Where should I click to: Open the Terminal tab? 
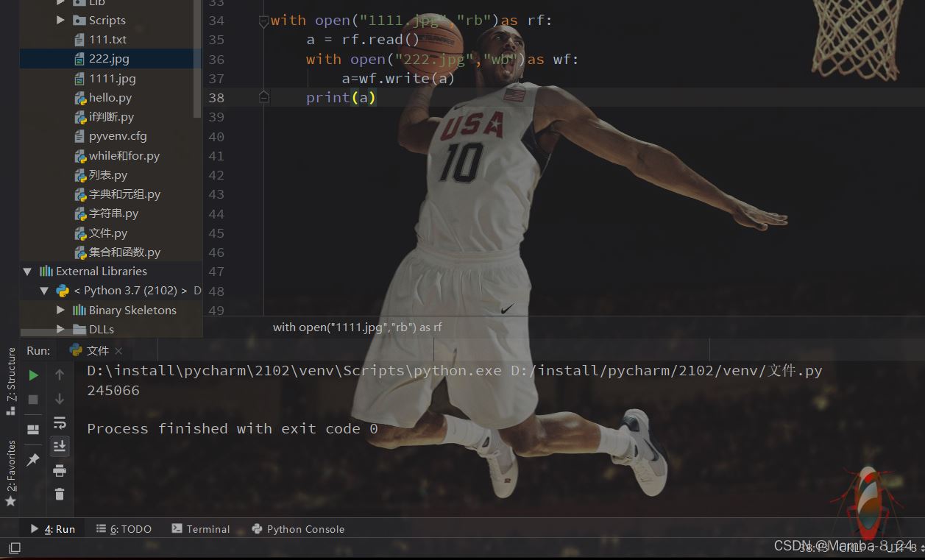point(200,528)
